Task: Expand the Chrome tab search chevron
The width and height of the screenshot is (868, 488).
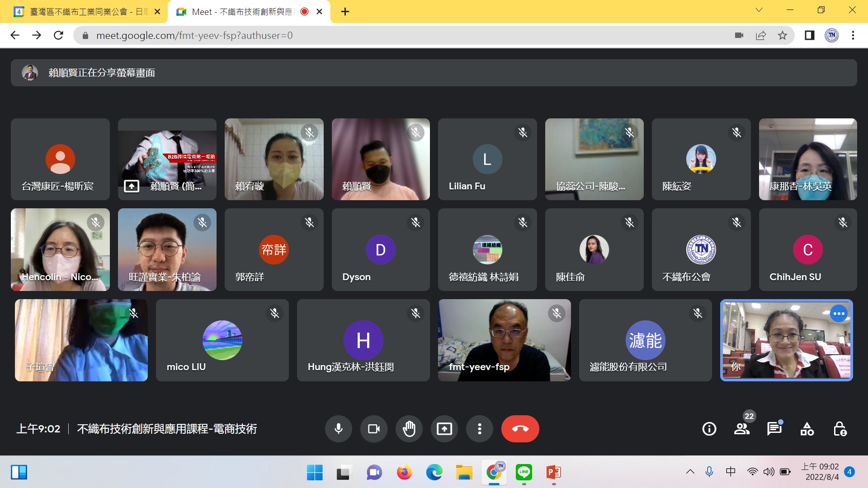Action: [759, 10]
